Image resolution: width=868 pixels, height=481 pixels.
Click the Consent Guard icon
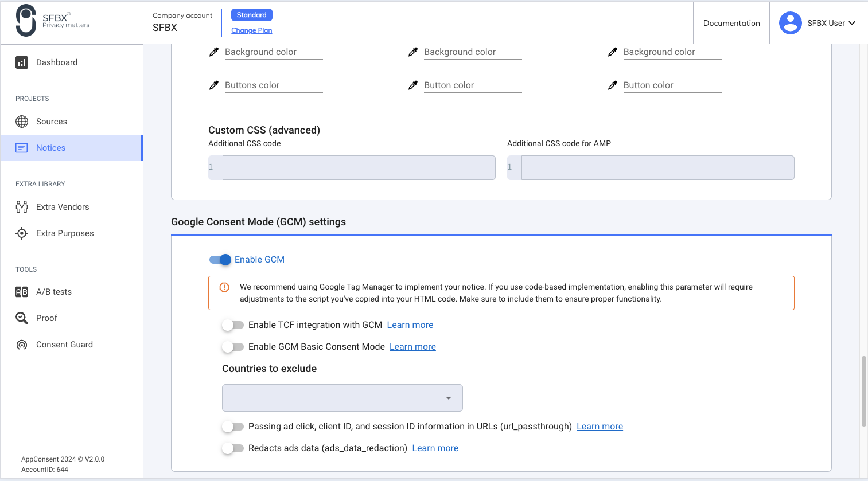pos(22,345)
